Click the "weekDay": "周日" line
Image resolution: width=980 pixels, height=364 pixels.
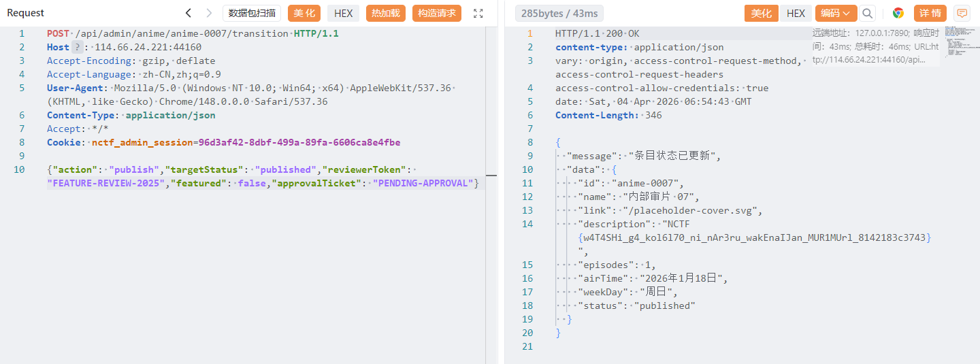(628, 292)
